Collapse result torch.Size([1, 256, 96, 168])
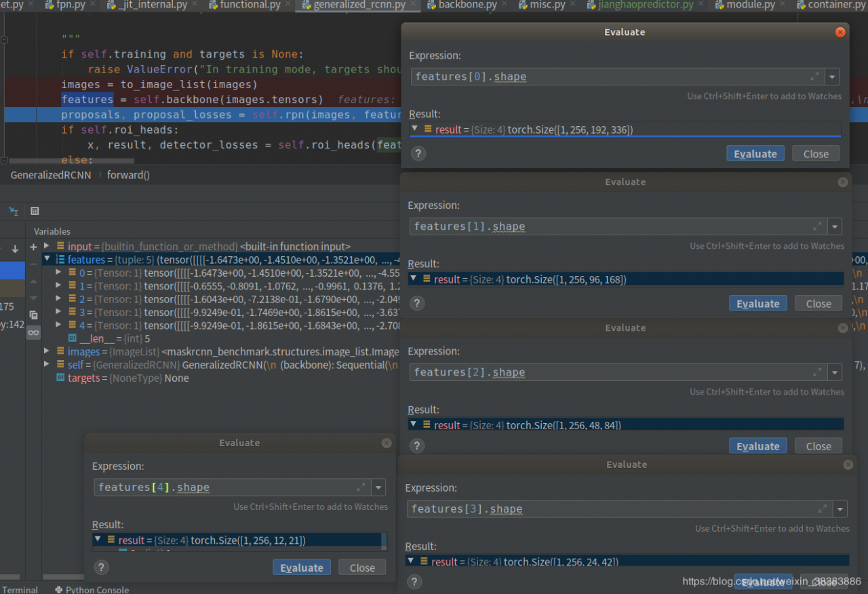The height and width of the screenshot is (594, 868). tap(413, 279)
